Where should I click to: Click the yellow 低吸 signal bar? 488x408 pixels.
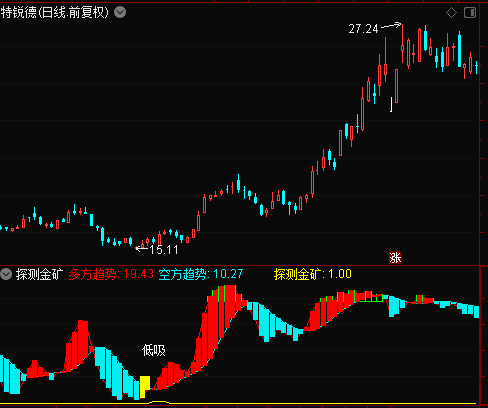(145, 387)
